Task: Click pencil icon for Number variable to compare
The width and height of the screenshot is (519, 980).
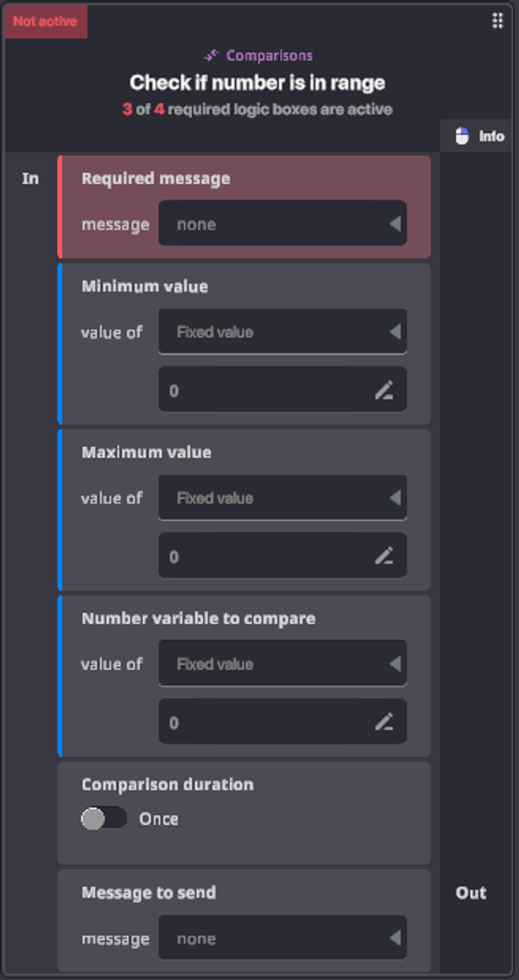Action: pyautogui.click(x=384, y=722)
